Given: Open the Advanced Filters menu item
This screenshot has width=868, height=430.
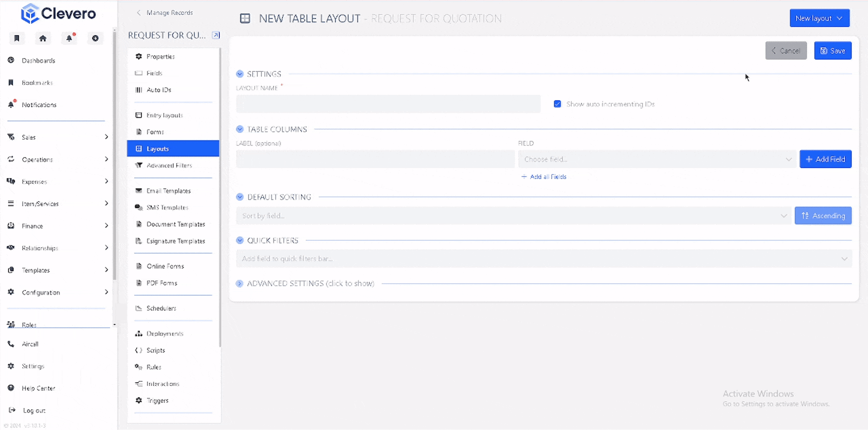Looking at the screenshot, I should [x=169, y=166].
